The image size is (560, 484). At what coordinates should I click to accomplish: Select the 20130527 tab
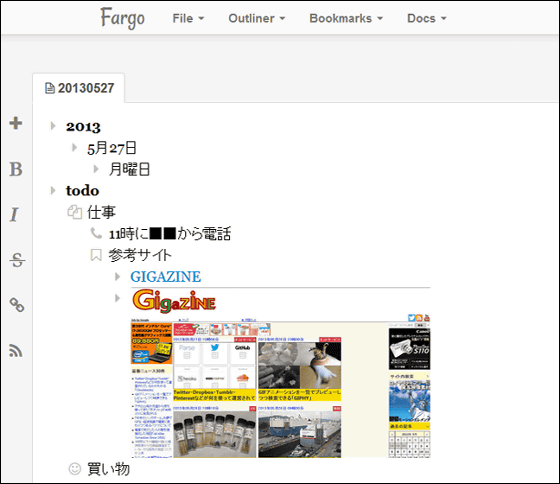tap(79, 88)
